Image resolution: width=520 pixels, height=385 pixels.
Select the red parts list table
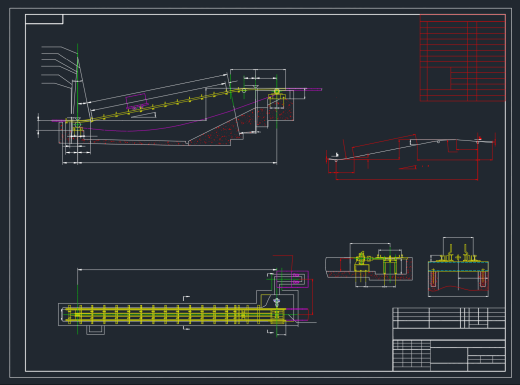(463, 58)
